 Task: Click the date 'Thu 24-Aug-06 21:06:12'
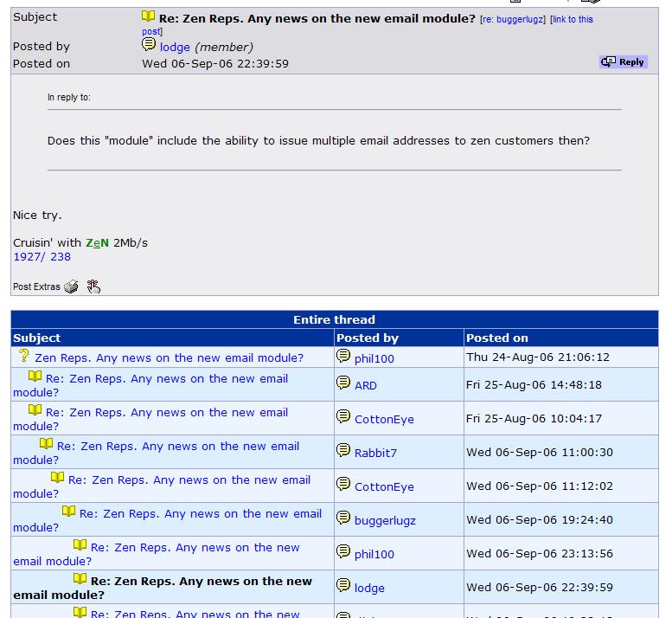538,357
